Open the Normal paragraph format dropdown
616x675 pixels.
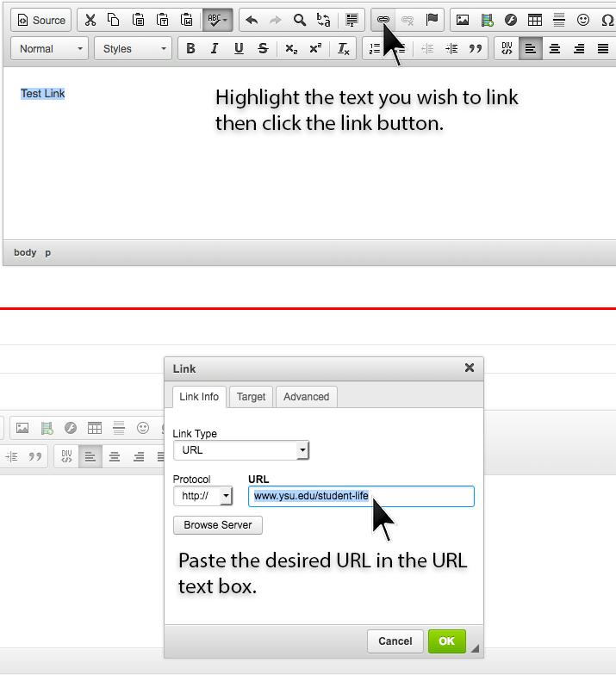50,48
